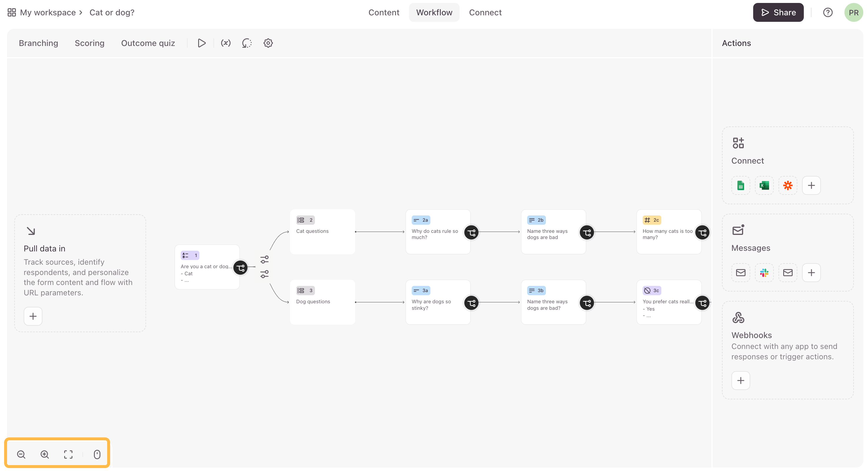Open branch logic on node 2c

coord(703,233)
